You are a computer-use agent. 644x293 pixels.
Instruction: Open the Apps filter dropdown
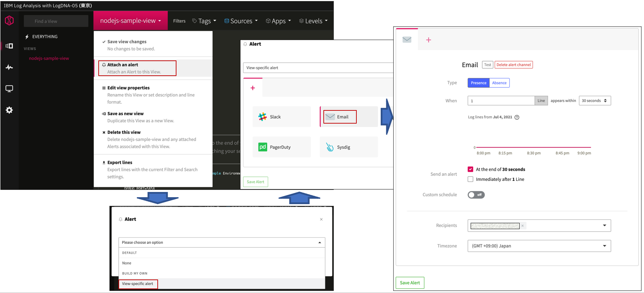coord(278,21)
